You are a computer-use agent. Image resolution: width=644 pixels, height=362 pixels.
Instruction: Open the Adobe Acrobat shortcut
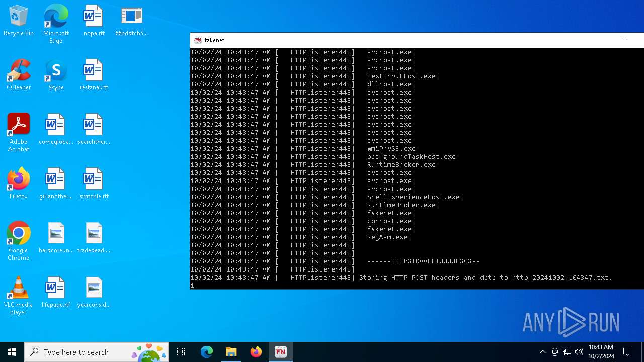(x=19, y=133)
